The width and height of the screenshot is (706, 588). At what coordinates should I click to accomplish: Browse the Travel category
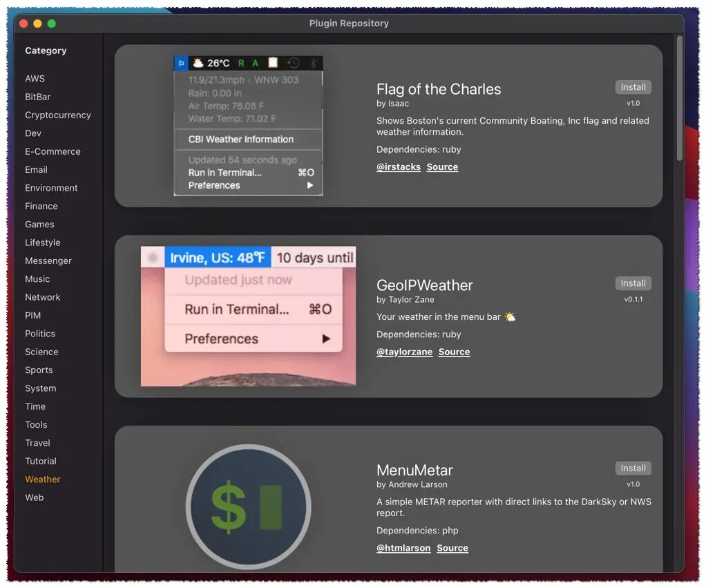coord(37,443)
